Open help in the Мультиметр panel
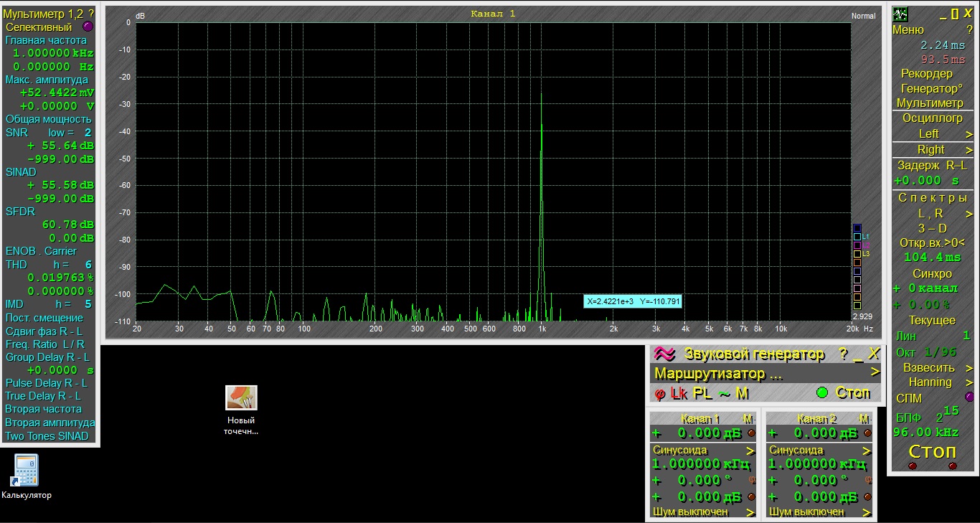Viewport: 980px width, 523px height. tap(91, 13)
